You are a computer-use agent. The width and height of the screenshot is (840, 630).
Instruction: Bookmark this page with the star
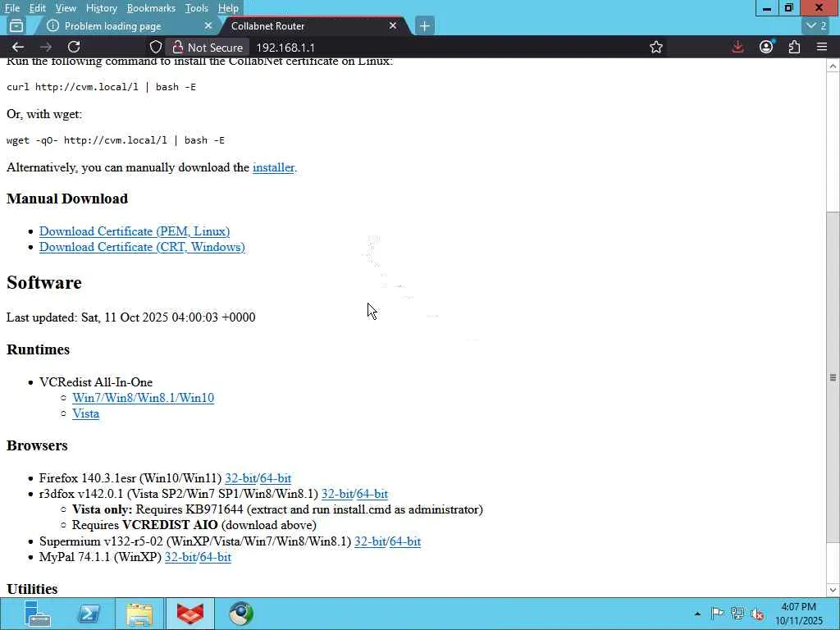point(655,47)
